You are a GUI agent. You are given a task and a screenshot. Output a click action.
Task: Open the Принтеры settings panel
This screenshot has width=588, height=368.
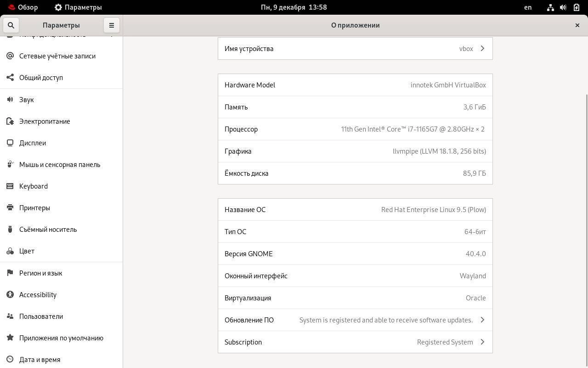(x=61, y=207)
